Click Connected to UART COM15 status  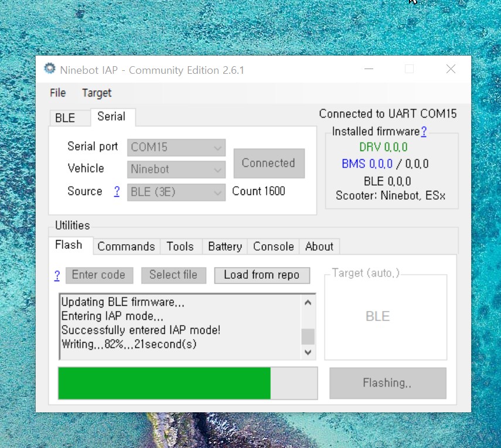click(388, 114)
